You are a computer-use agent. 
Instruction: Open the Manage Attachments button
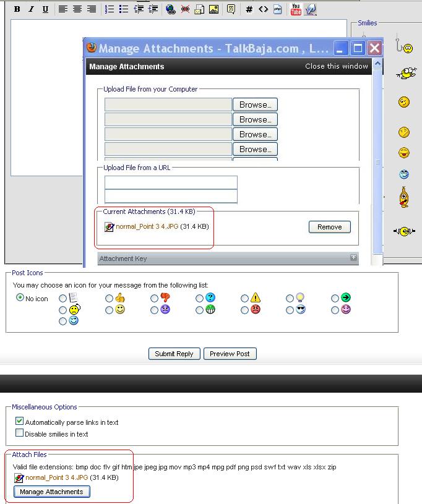tap(51, 492)
